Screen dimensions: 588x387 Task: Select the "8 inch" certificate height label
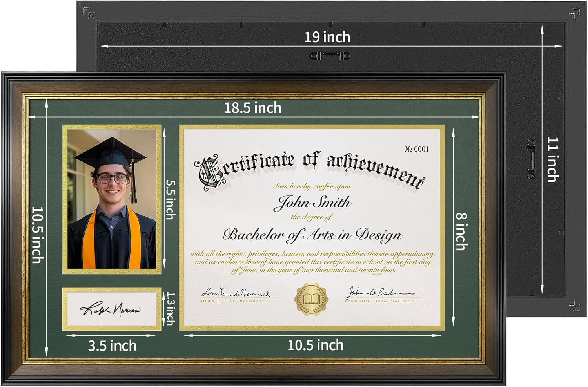(x=461, y=231)
